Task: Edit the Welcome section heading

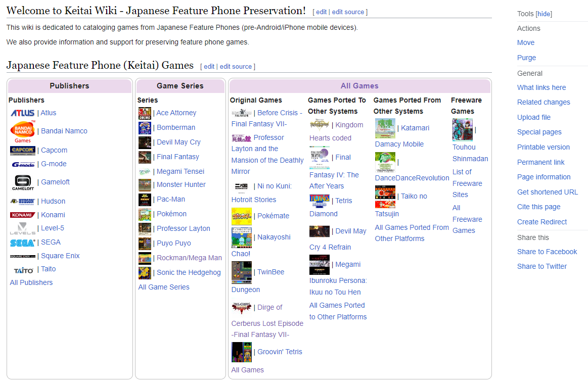Action: point(321,12)
